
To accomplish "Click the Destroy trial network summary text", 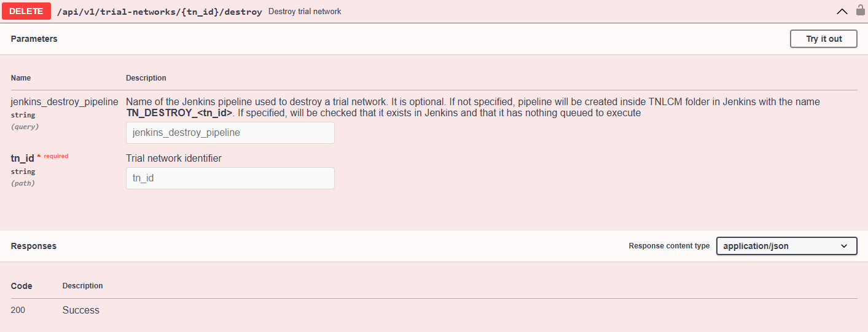I will (x=305, y=12).
